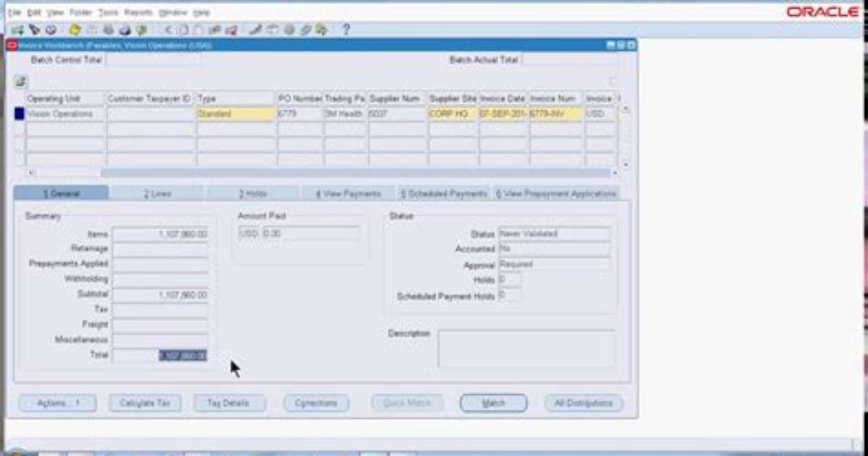Click the Calculate Tax button
This screenshot has width=868, height=456.
[x=145, y=403]
